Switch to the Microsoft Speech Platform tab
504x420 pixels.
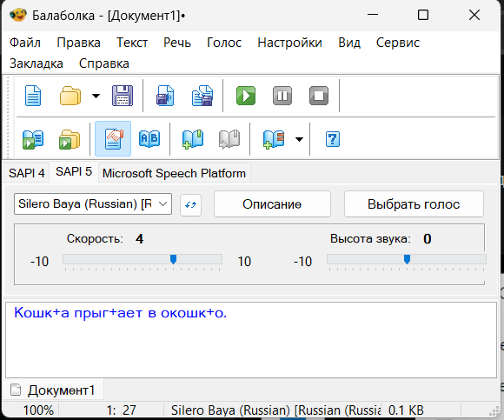[x=174, y=173]
